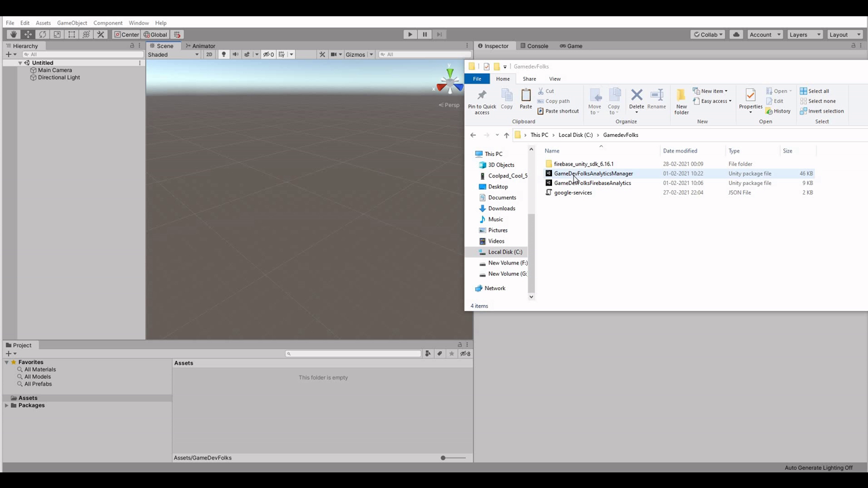Select the Rect tool in Unity toolbar
The width and height of the screenshot is (868, 488).
point(71,35)
